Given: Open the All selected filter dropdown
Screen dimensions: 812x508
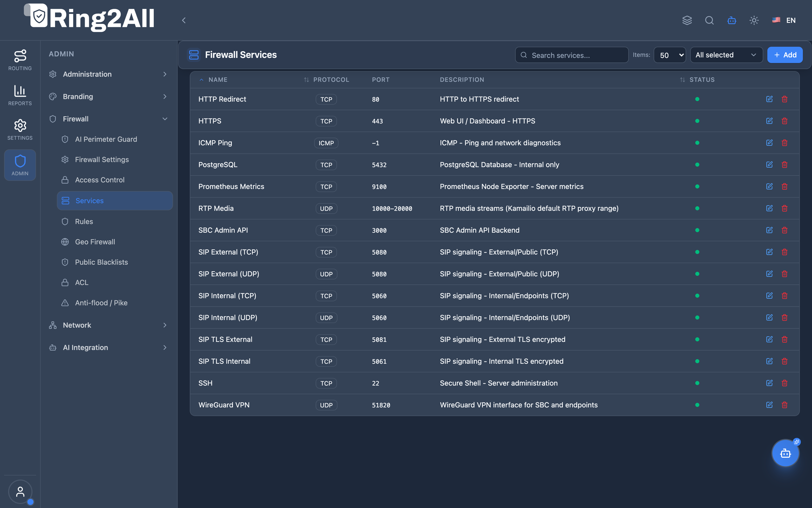Looking at the screenshot, I should pos(726,55).
